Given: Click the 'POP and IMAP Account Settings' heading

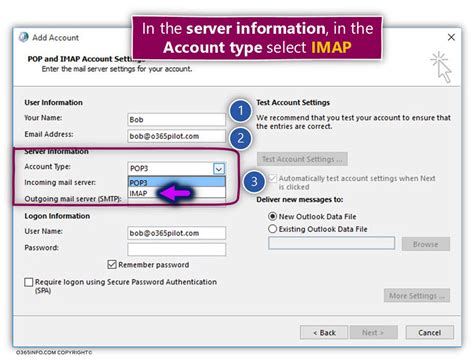Looking at the screenshot, I should pyautogui.click(x=86, y=59).
